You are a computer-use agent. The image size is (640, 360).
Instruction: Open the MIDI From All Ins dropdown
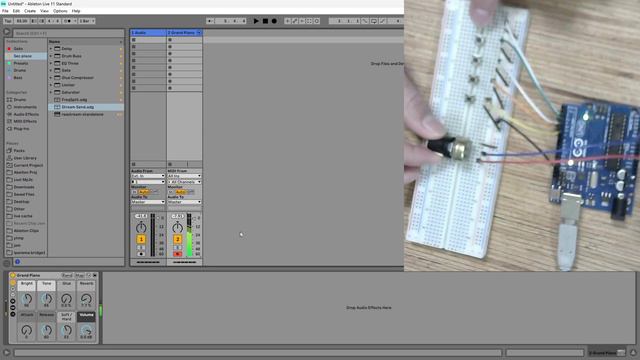point(184,176)
